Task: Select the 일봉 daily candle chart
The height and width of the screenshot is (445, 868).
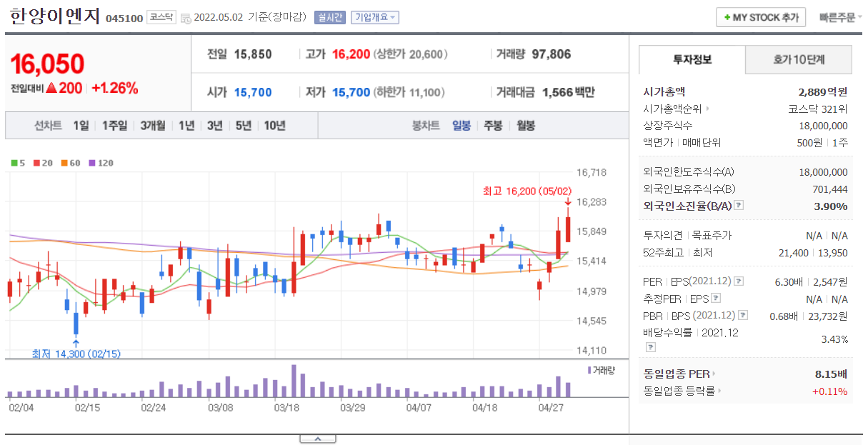Action: (x=462, y=126)
